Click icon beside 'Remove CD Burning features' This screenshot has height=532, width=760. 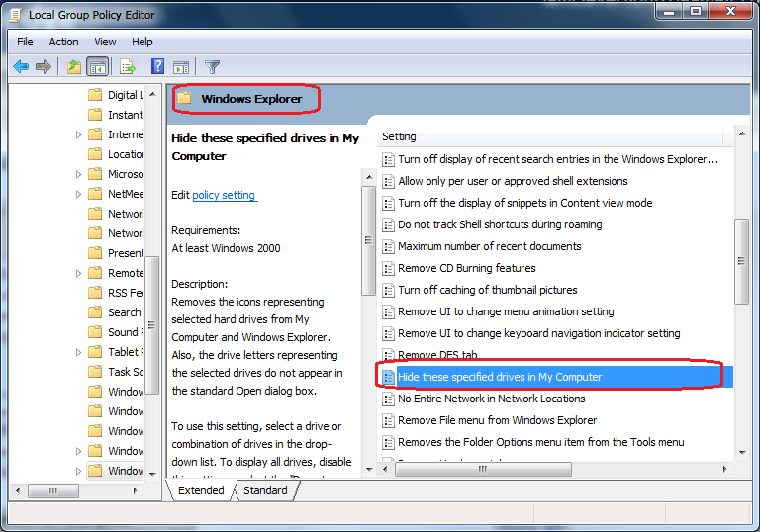(388, 268)
